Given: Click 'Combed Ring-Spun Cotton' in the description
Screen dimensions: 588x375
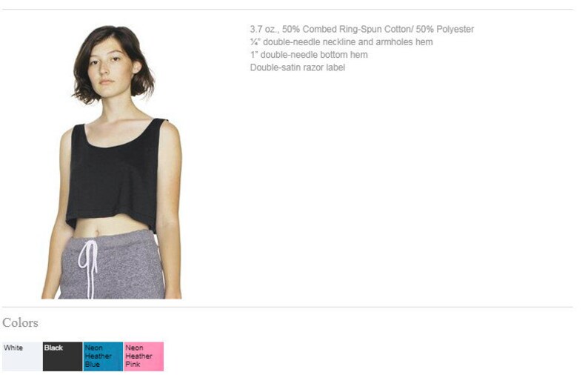Looking at the screenshot, I should (356, 30).
